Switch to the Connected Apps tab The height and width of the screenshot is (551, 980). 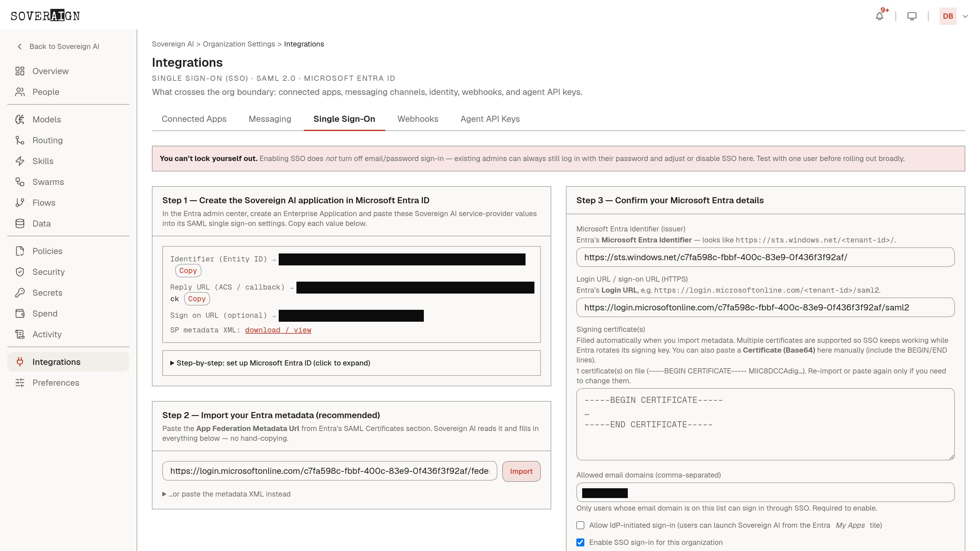point(194,119)
